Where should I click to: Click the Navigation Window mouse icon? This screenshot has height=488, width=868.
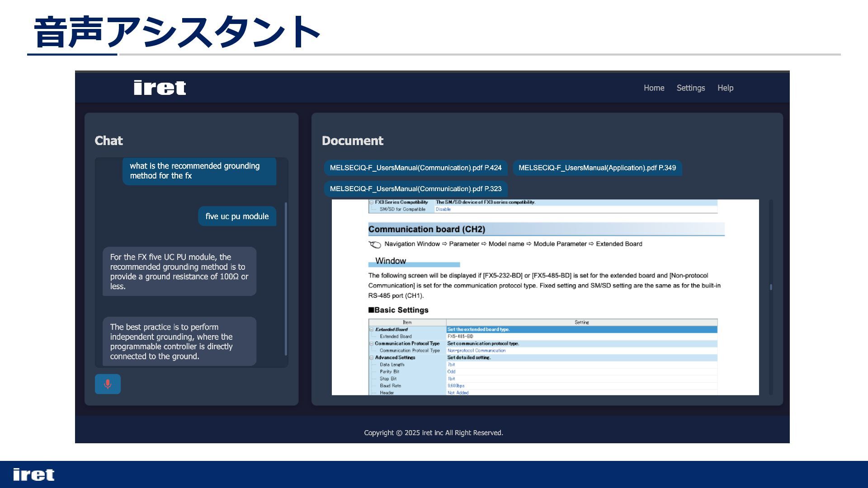375,244
